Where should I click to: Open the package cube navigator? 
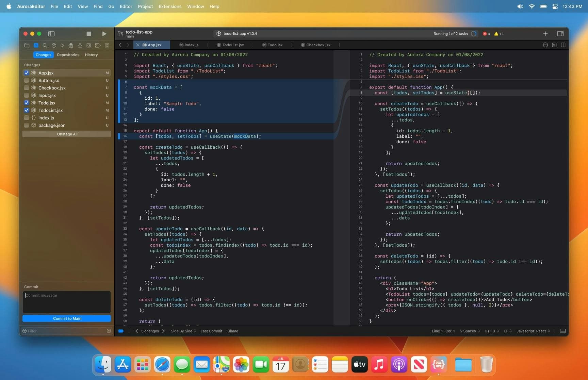point(54,45)
